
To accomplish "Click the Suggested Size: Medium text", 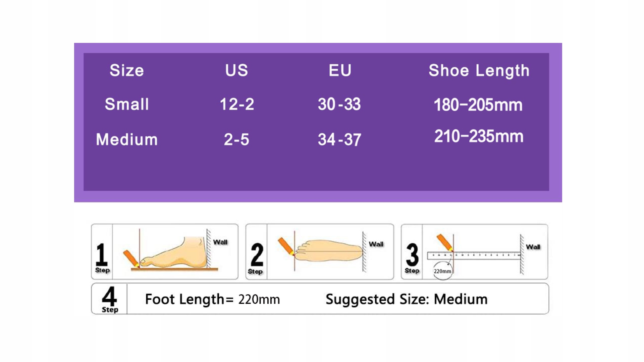I will coord(407,299).
